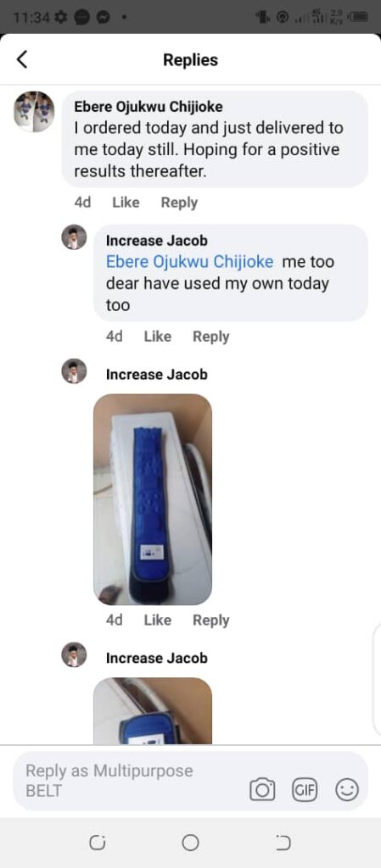Viewport: 381px width, 868px height.
Task: Open Increase Jacob's name above belt photo
Action: [x=157, y=374]
